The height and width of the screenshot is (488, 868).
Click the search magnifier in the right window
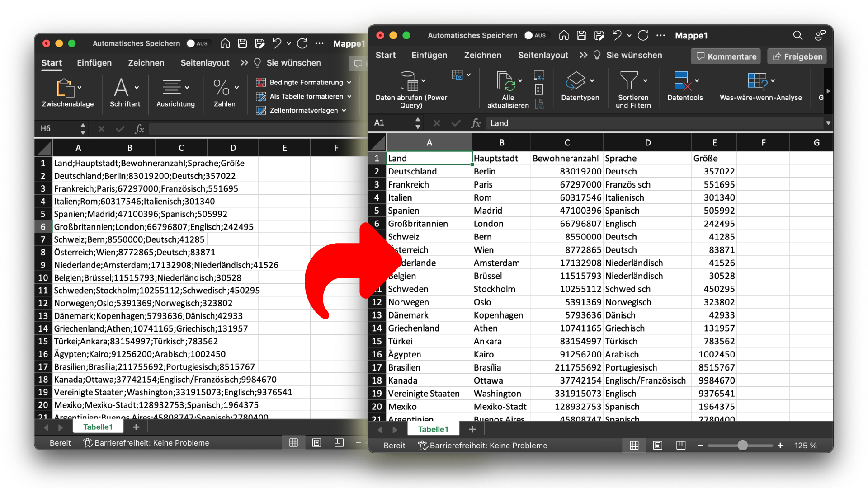point(798,35)
